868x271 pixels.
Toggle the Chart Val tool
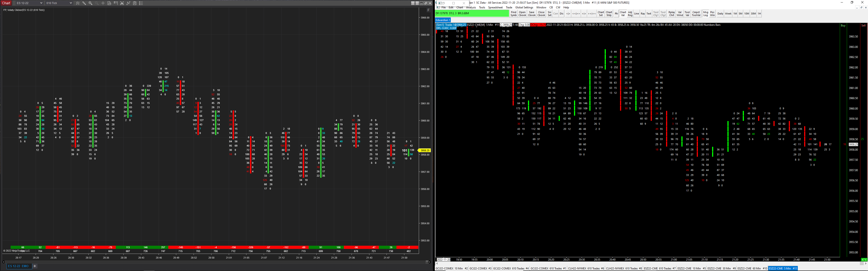coord(623,14)
